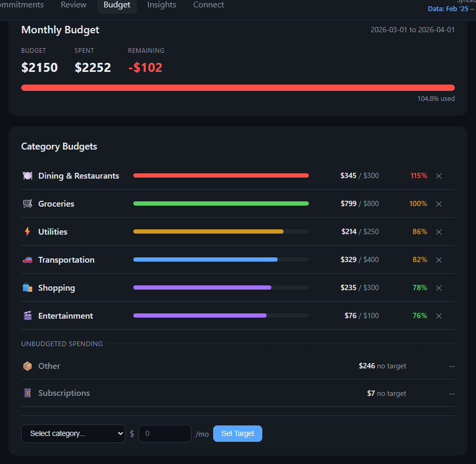Click the red monthly budget progress bar
Screen dimensions: 476x464
(237, 87)
